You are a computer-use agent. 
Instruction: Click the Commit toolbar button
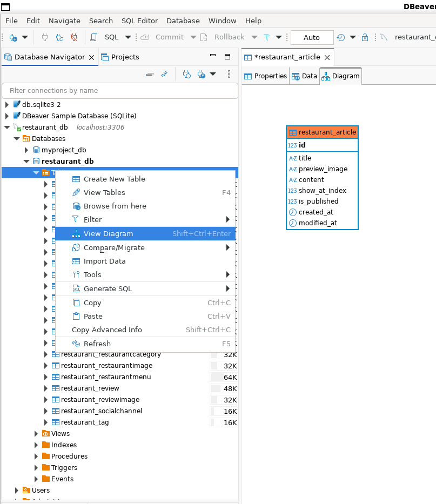[x=163, y=37]
